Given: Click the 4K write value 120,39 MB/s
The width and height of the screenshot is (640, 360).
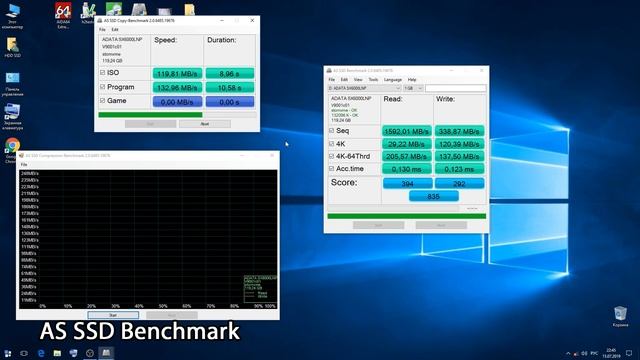Looking at the screenshot, I should 459,144.
